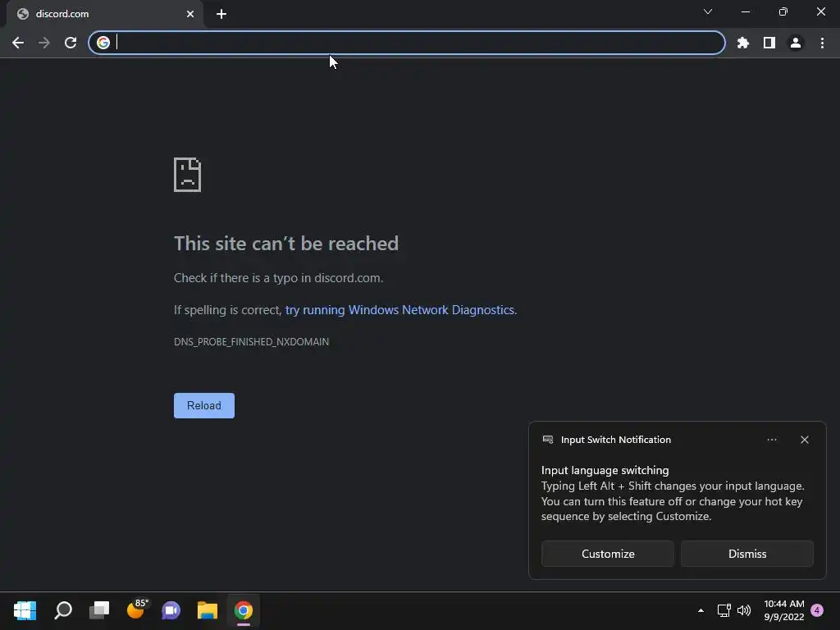Viewport: 840px width, 630px height.
Task: Open the volume tray icon
Action: click(x=744, y=610)
